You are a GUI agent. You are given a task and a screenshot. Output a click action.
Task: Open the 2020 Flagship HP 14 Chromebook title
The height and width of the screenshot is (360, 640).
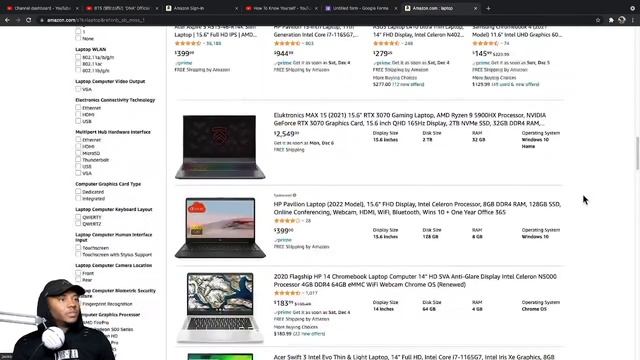tap(415, 280)
